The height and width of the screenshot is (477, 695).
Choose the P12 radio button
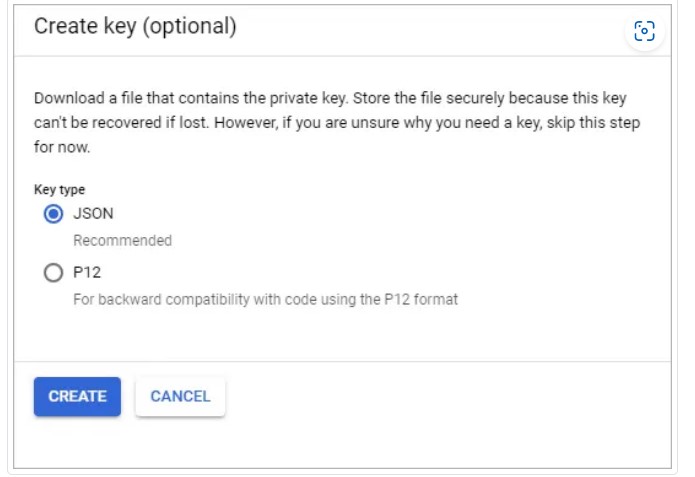coord(53,273)
